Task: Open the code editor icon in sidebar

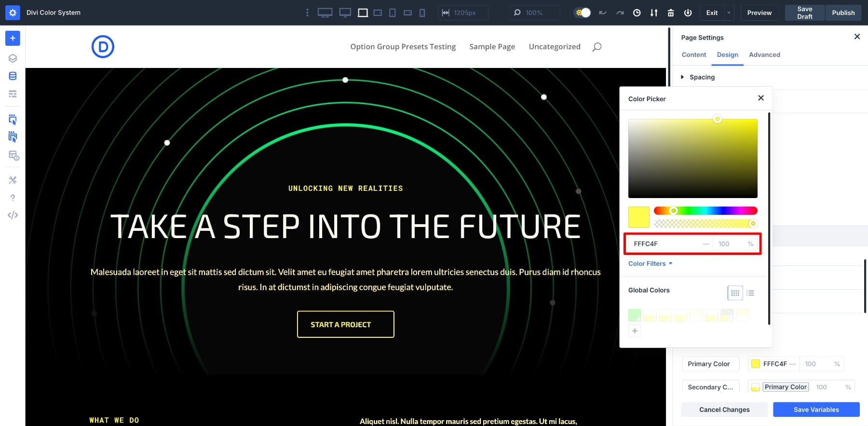Action: point(13,215)
